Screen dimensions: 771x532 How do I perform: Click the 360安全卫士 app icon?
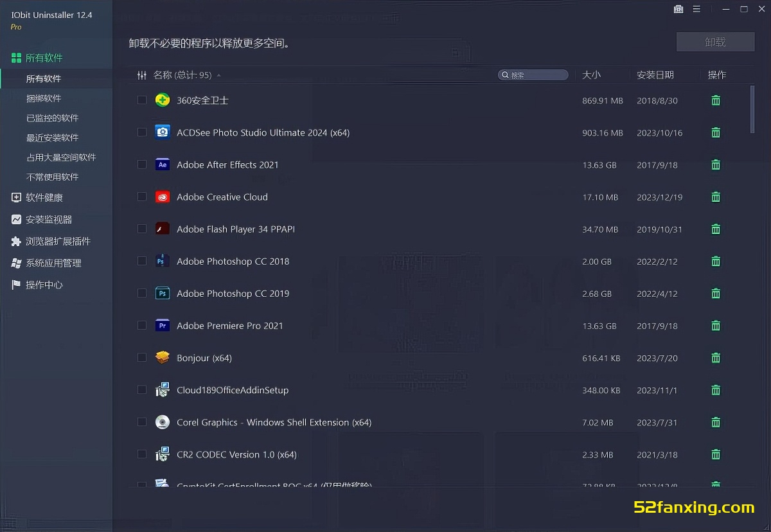click(163, 100)
